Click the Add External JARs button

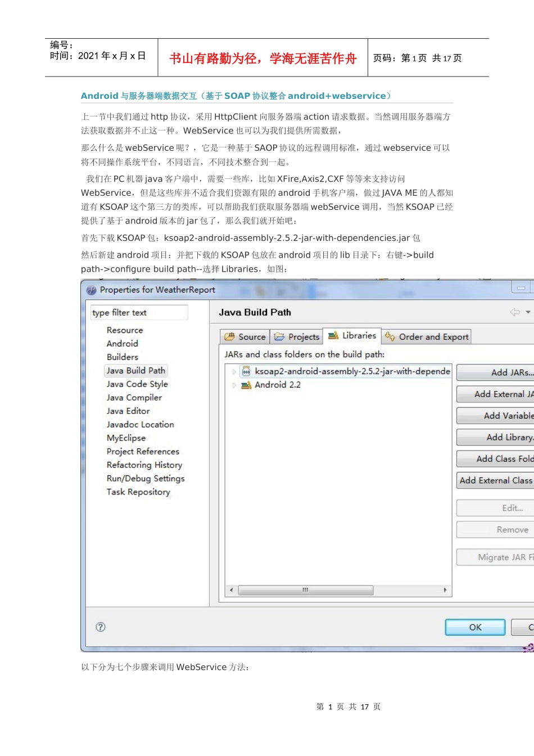click(495, 394)
